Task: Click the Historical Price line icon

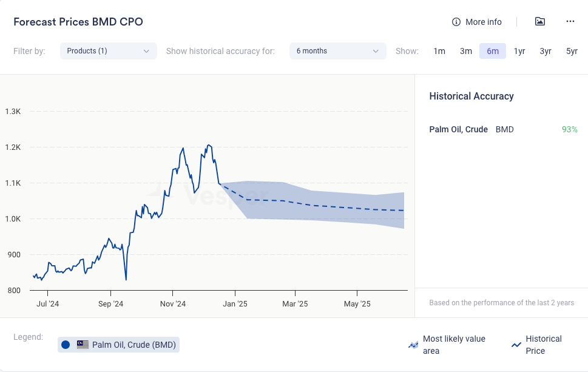Action: (516, 345)
